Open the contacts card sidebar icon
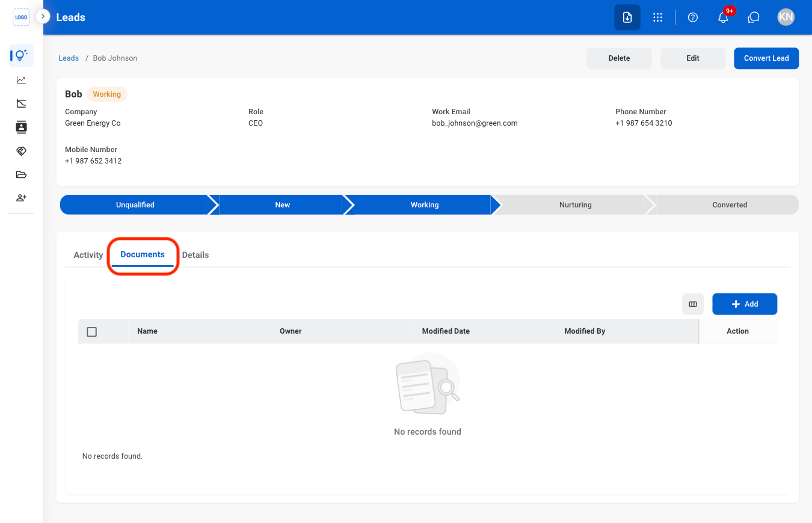Viewport: 812px width, 523px height. click(x=22, y=127)
